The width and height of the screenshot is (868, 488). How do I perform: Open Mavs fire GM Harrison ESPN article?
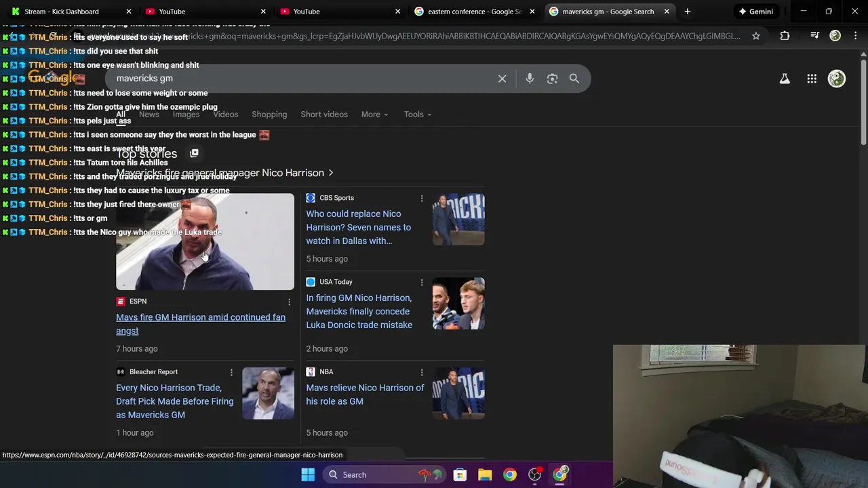[x=201, y=324]
